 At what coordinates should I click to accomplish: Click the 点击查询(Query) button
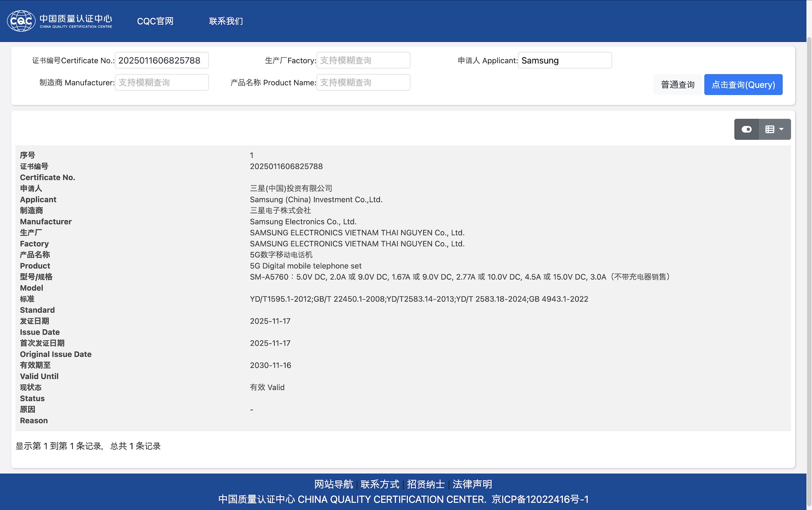click(x=743, y=85)
